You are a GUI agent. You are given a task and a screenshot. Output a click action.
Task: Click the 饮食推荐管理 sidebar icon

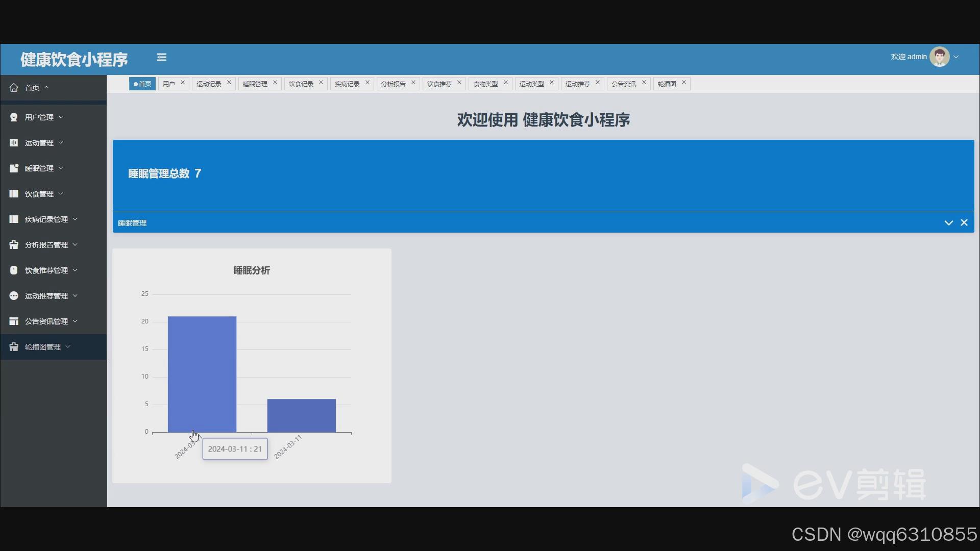[14, 270]
